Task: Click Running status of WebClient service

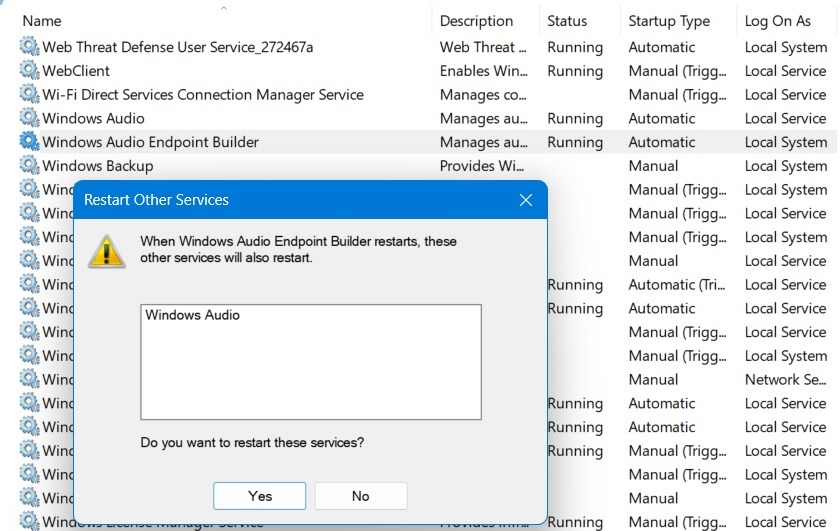Action: [x=575, y=71]
